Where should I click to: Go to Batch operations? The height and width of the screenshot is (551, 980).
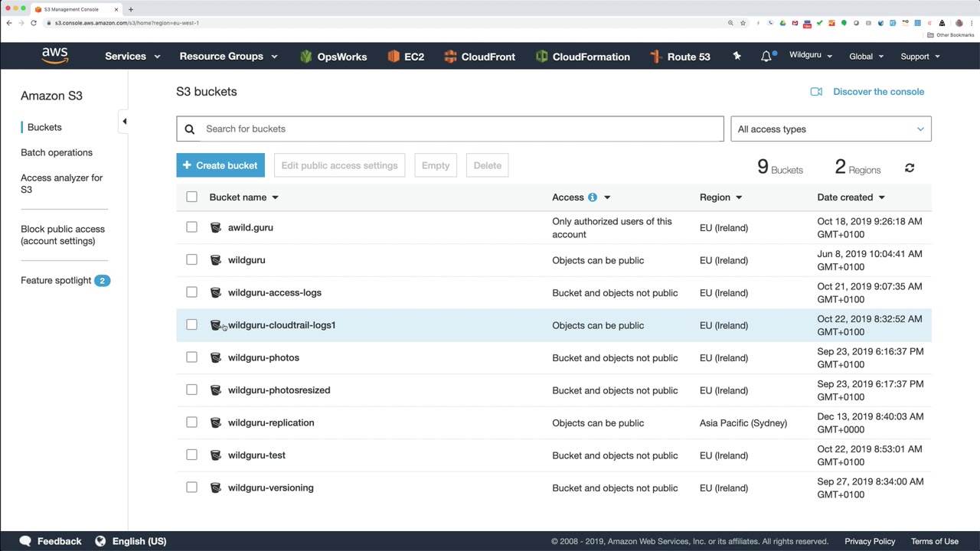point(57,152)
